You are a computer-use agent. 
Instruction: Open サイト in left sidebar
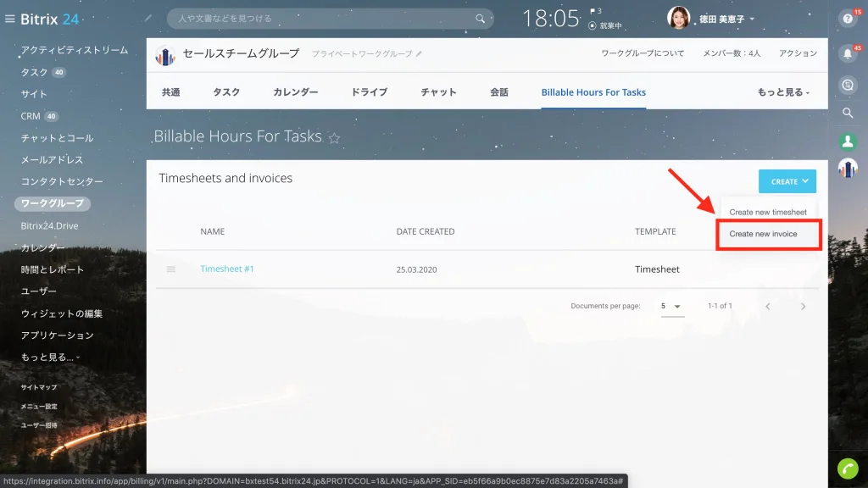pos(34,94)
